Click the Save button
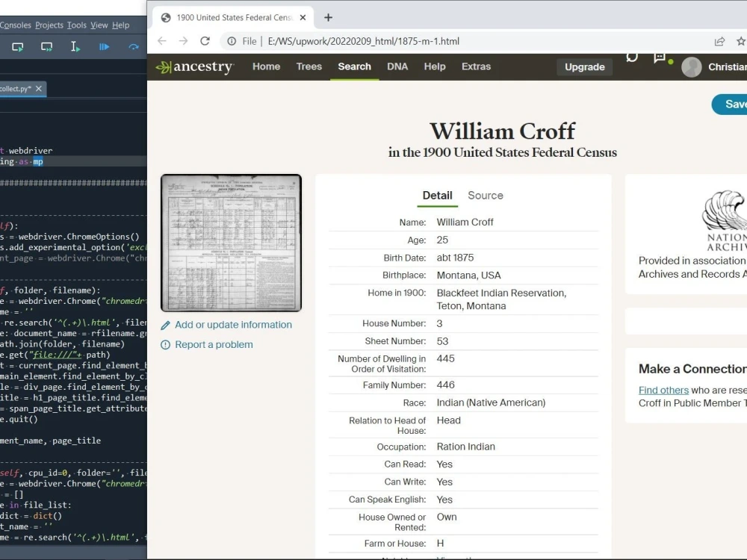This screenshot has height=560, width=747. [x=730, y=105]
